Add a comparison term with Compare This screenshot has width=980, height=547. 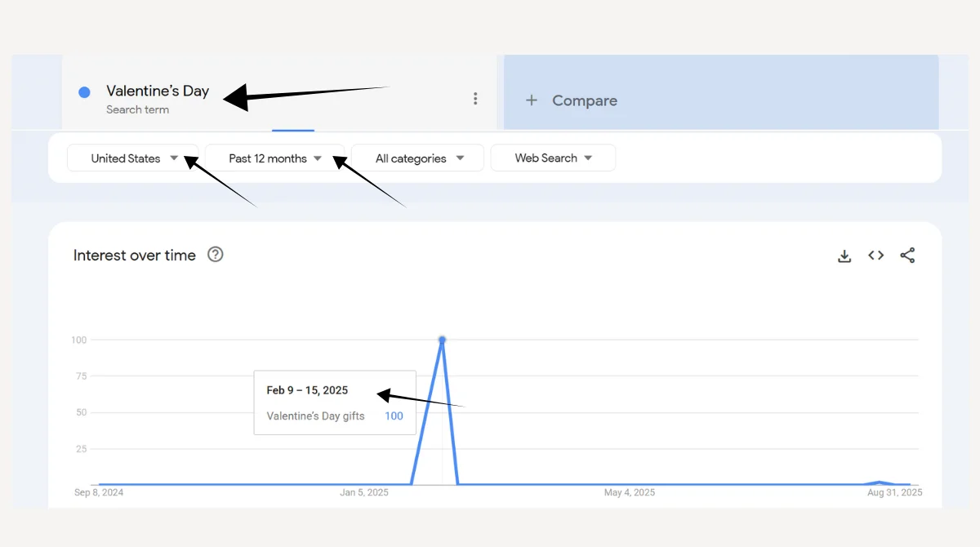721,92
